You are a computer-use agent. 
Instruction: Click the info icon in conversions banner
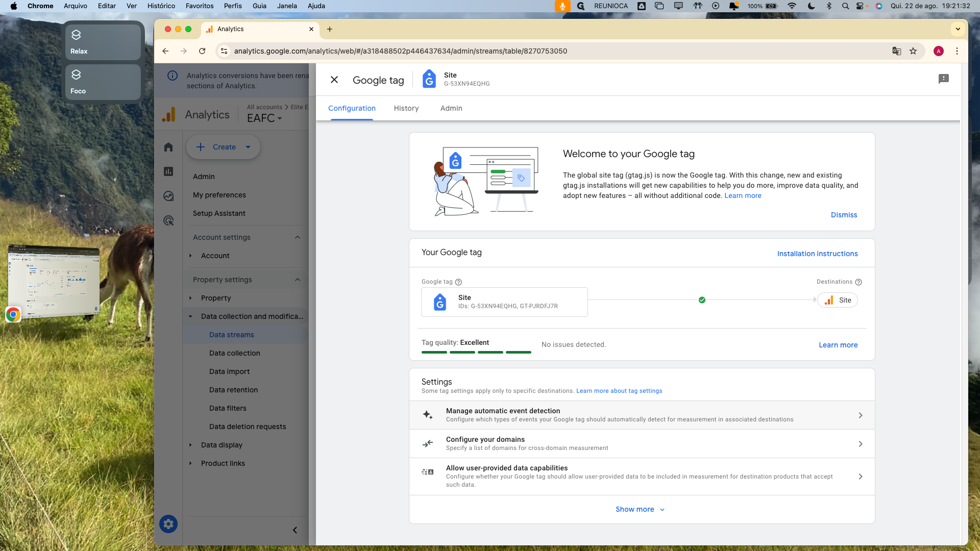pyautogui.click(x=173, y=76)
